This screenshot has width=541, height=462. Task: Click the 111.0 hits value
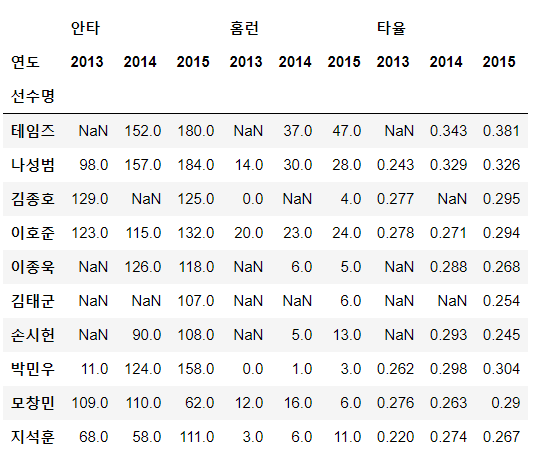(x=197, y=437)
